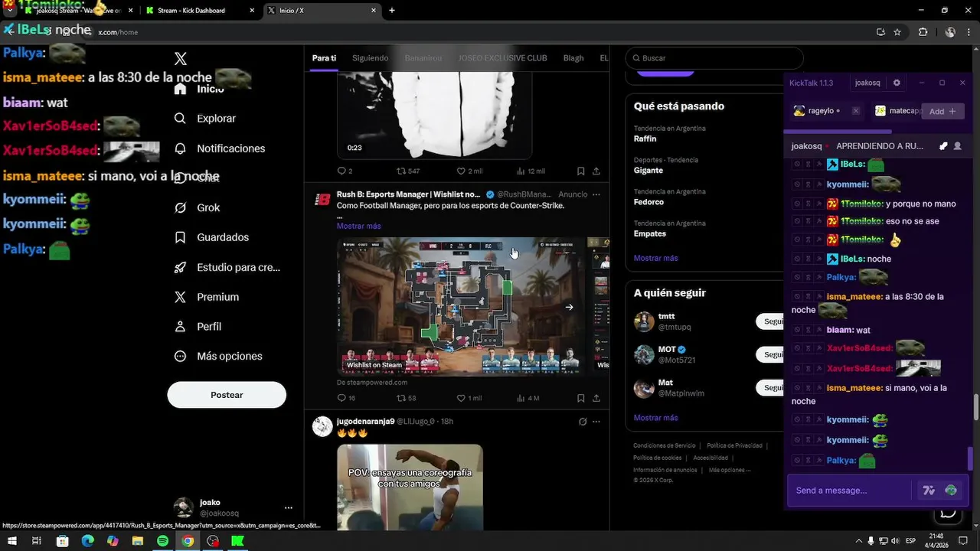980x551 pixels.
Task: Like the Rush B ad post
Action: [x=469, y=398]
